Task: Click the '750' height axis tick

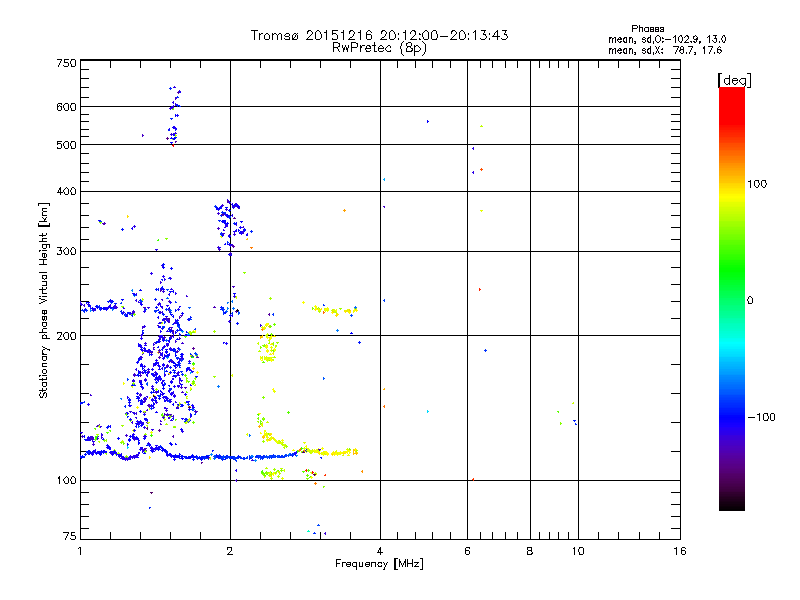Action: tap(66, 63)
